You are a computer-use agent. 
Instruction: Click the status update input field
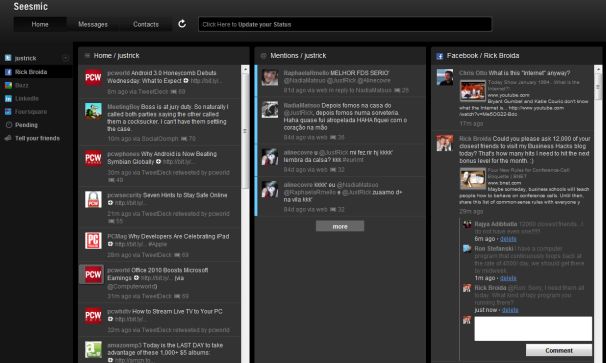[x=345, y=24]
